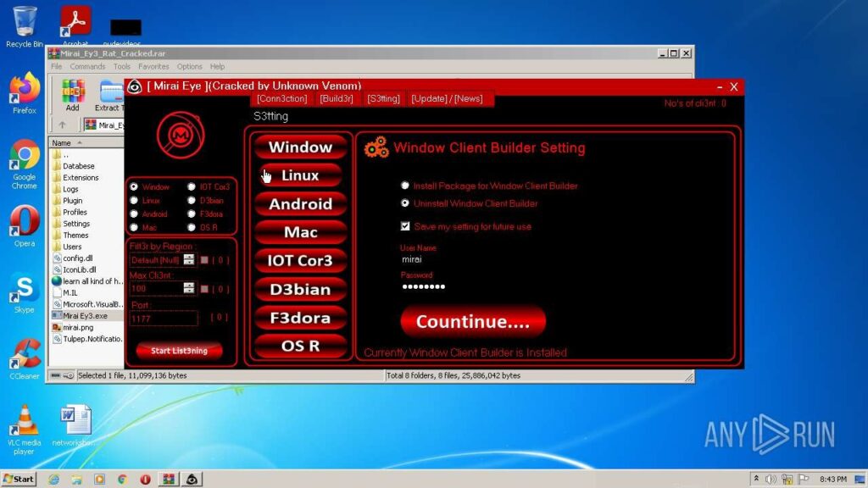Toggle Save my setting for future use
This screenshot has width=868, height=488.
[405, 226]
